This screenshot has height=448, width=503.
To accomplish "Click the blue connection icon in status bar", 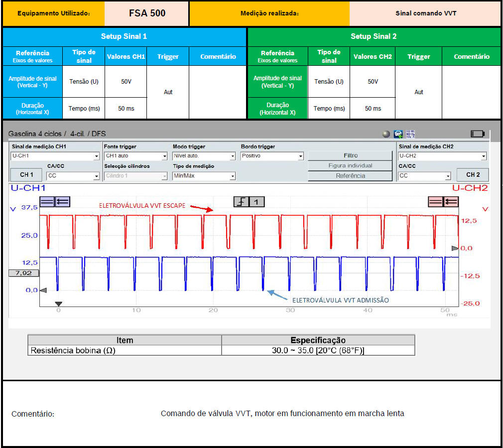I will [x=398, y=134].
